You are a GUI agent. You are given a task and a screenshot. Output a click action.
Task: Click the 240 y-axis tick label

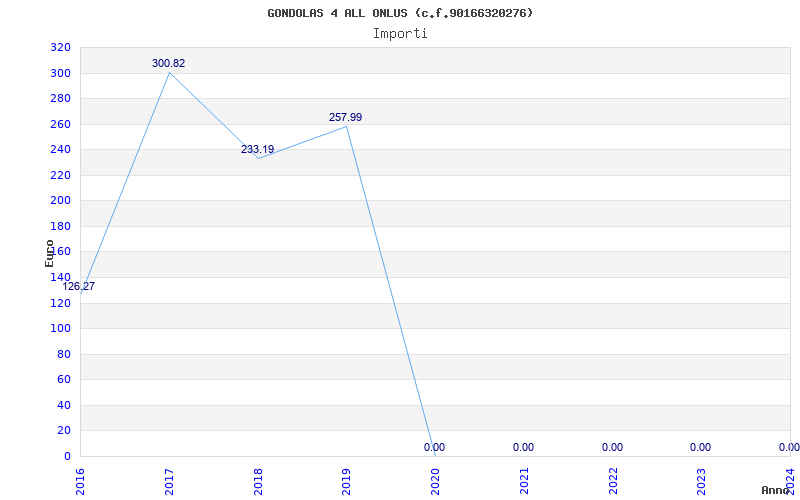(60, 150)
